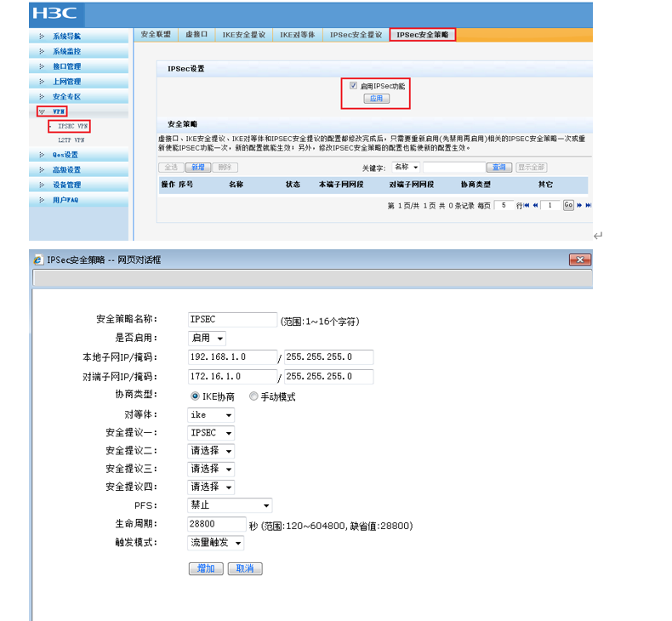Click the 安全策略名称 input field
672x621 pixels.
(232, 319)
